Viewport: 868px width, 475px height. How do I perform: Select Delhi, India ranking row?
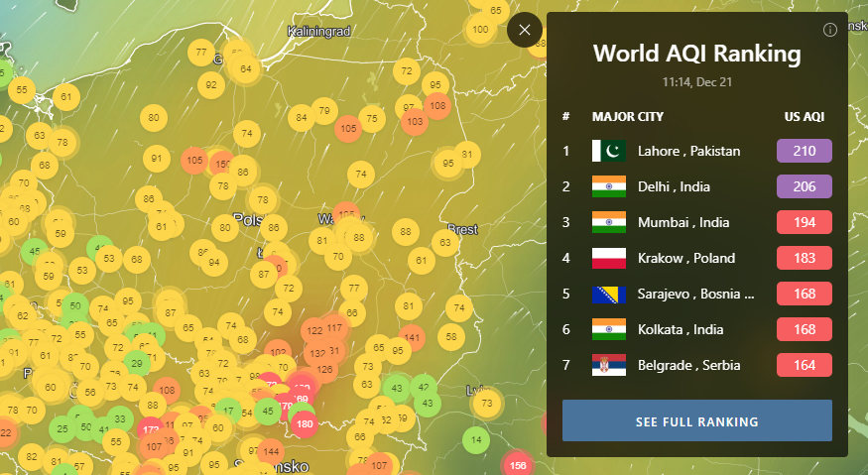(x=697, y=186)
